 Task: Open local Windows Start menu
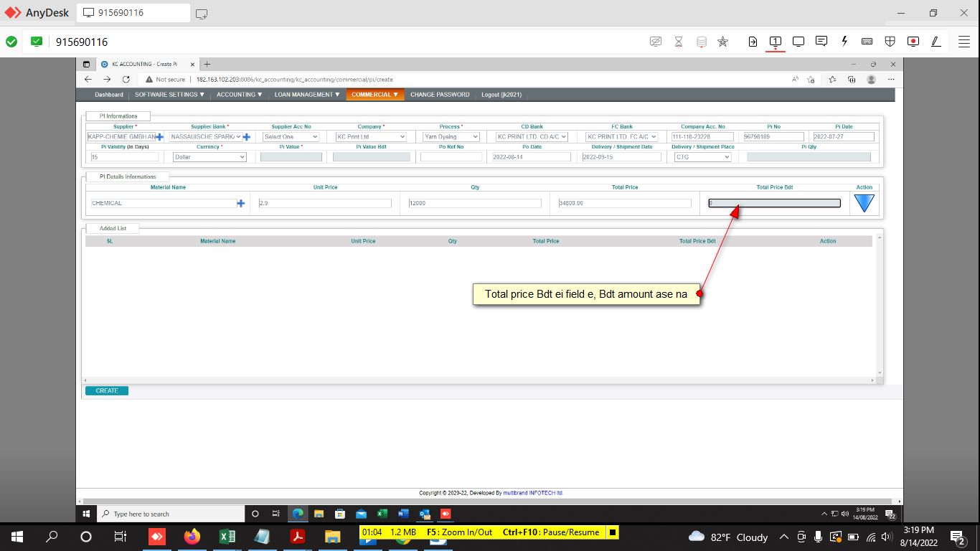coord(17,537)
